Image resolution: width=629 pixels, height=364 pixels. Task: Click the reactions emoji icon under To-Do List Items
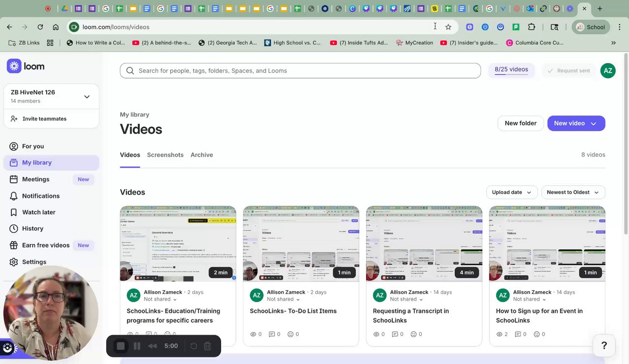pos(290,334)
